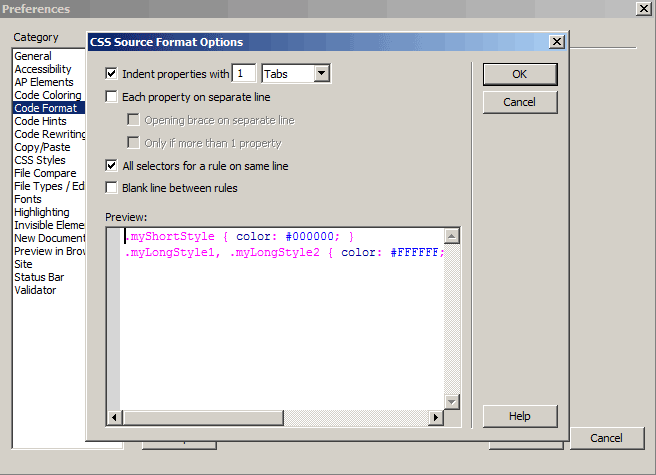Click the indent amount number field

(x=243, y=74)
